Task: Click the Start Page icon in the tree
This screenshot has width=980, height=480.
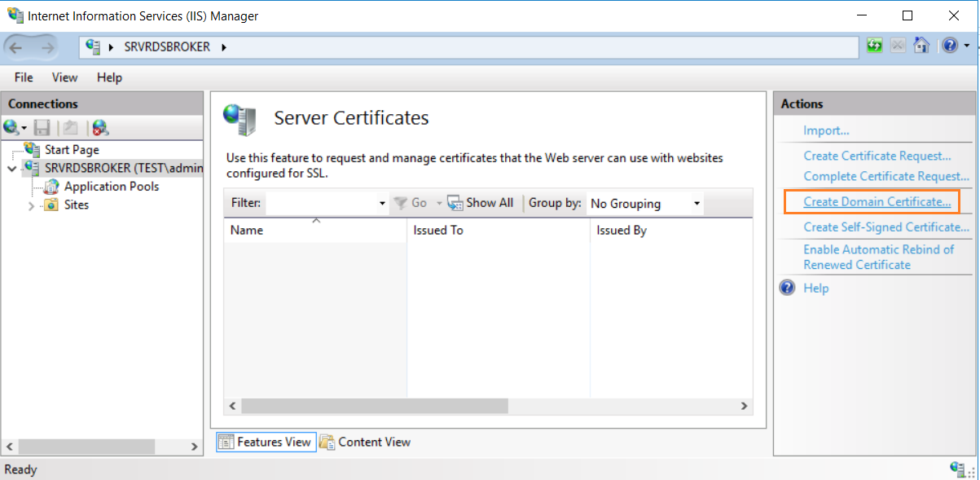Action: (33, 149)
